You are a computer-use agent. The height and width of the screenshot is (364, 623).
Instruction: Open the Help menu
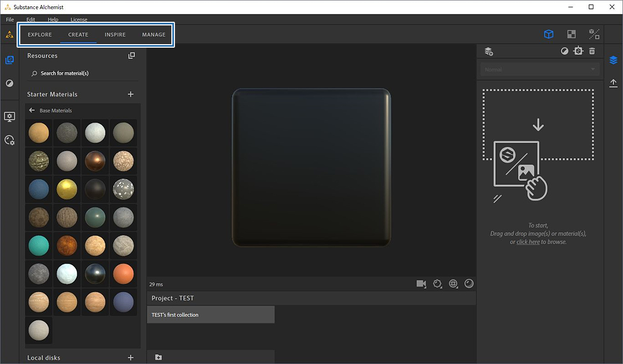pos(53,20)
